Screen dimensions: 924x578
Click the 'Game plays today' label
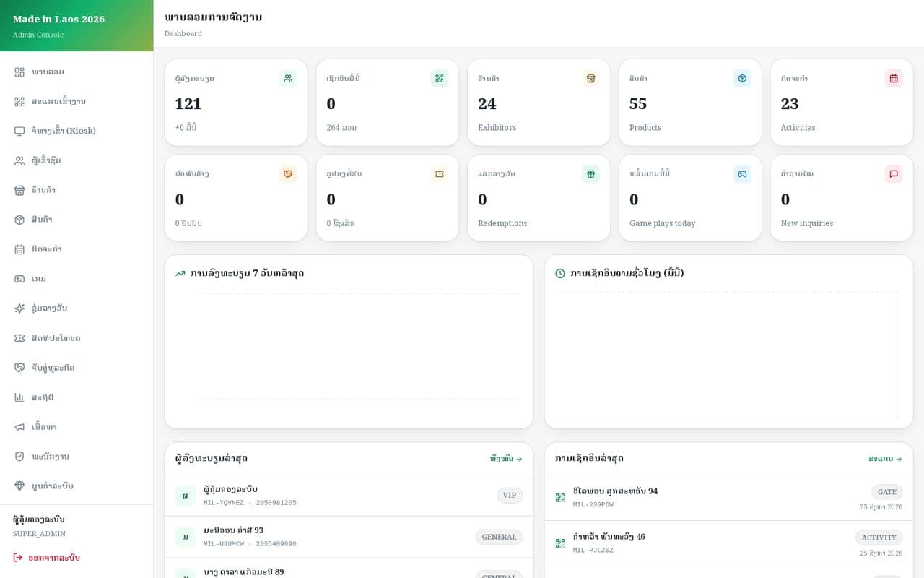tap(663, 224)
